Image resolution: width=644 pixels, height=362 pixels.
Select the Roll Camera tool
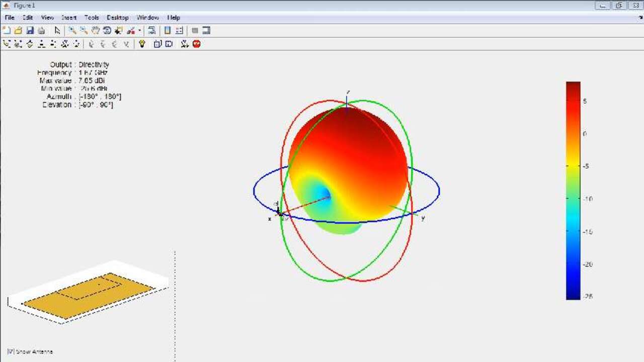tap(76, 44)
